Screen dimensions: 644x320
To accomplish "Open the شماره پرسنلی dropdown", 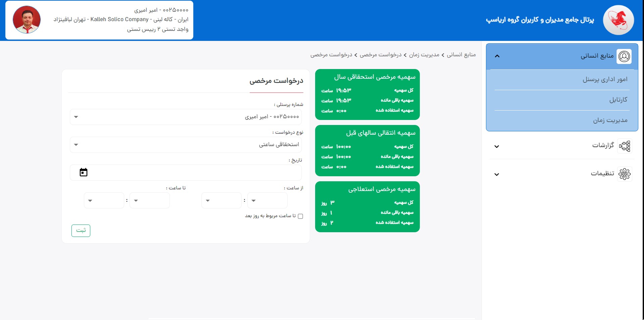I will [186, 117].
